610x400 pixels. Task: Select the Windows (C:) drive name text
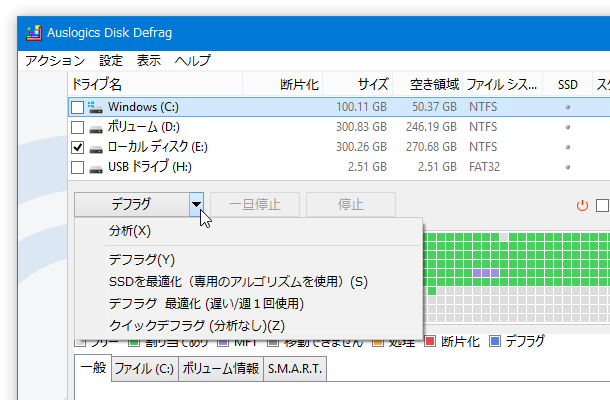point(143,107)
